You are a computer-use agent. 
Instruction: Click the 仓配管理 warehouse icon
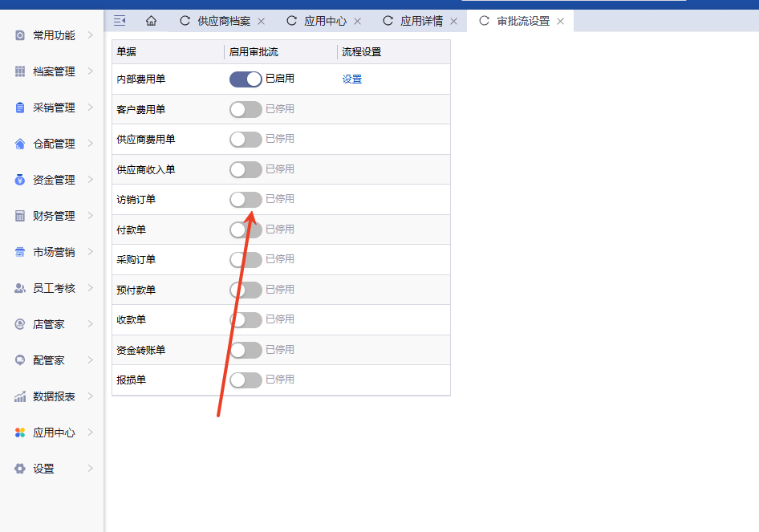pos(20,144)
